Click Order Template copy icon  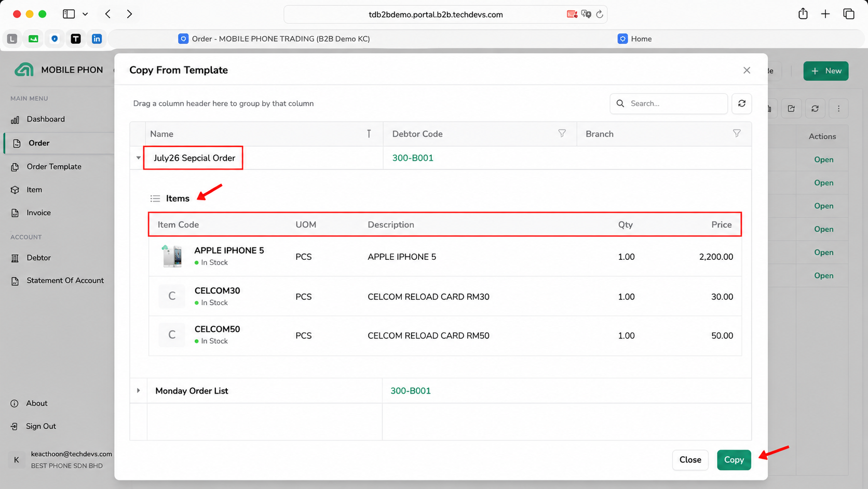pyautogui.click(x=15, y=167)
